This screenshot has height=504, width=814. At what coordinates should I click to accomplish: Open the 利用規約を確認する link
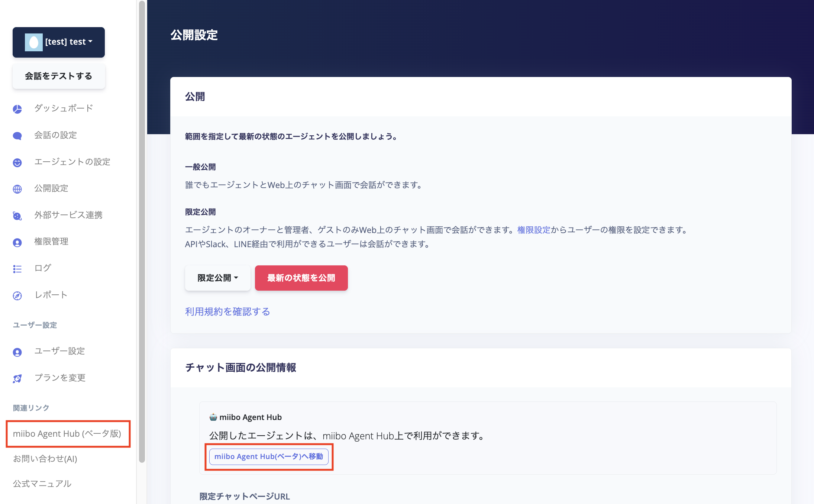pos(227,311)
